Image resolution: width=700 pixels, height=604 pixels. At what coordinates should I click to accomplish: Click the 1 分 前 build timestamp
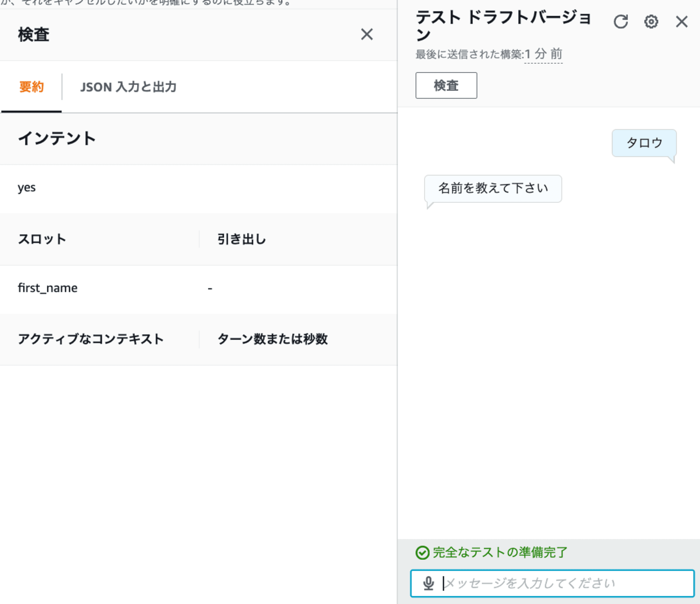(x=543, y=54)
